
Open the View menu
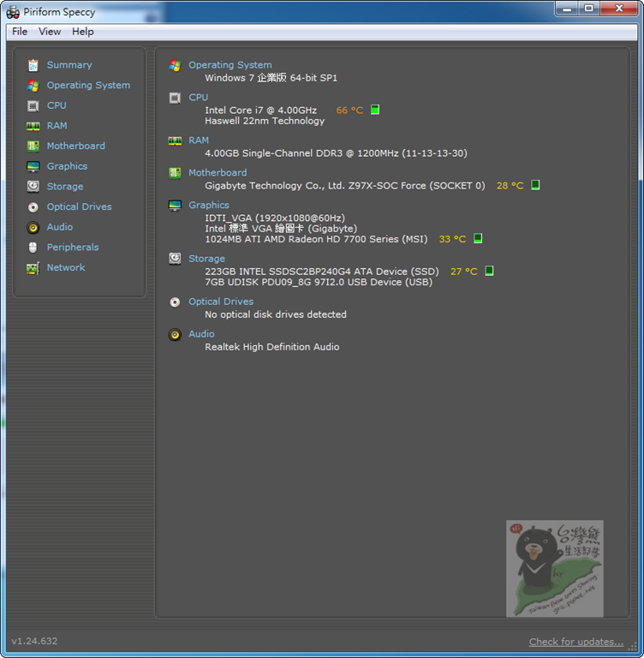(x=50, y=32)
